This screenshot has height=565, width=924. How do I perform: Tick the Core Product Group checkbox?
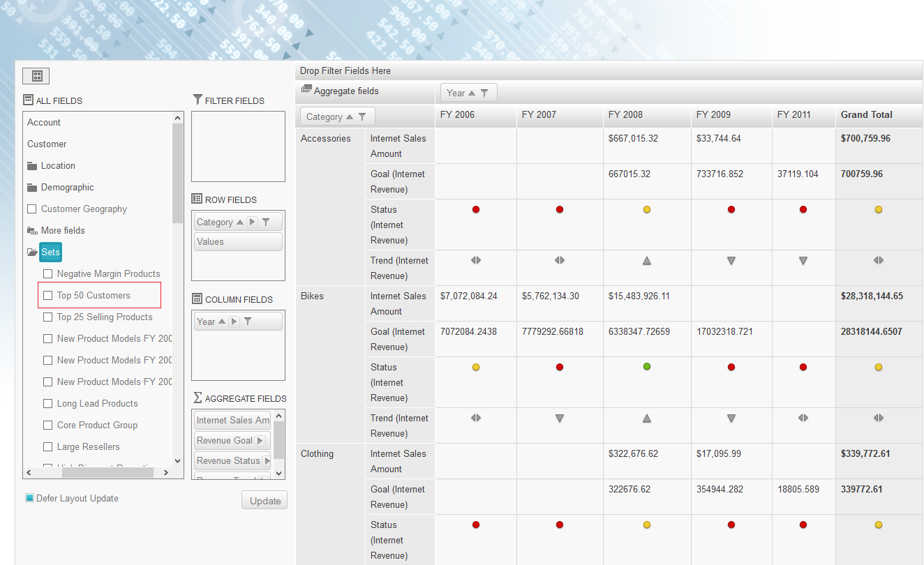click(x=48, y=425)
